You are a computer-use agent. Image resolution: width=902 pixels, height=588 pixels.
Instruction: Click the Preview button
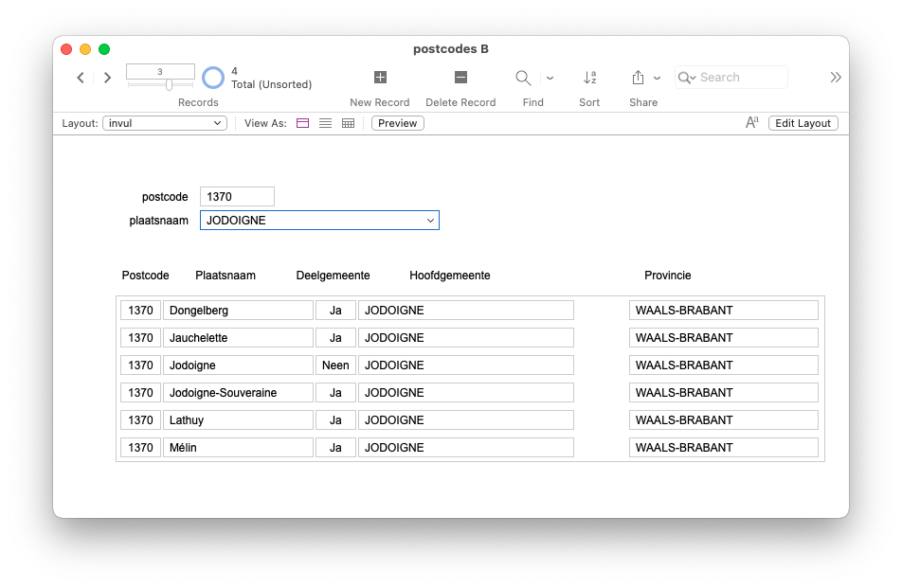(397, 123)
